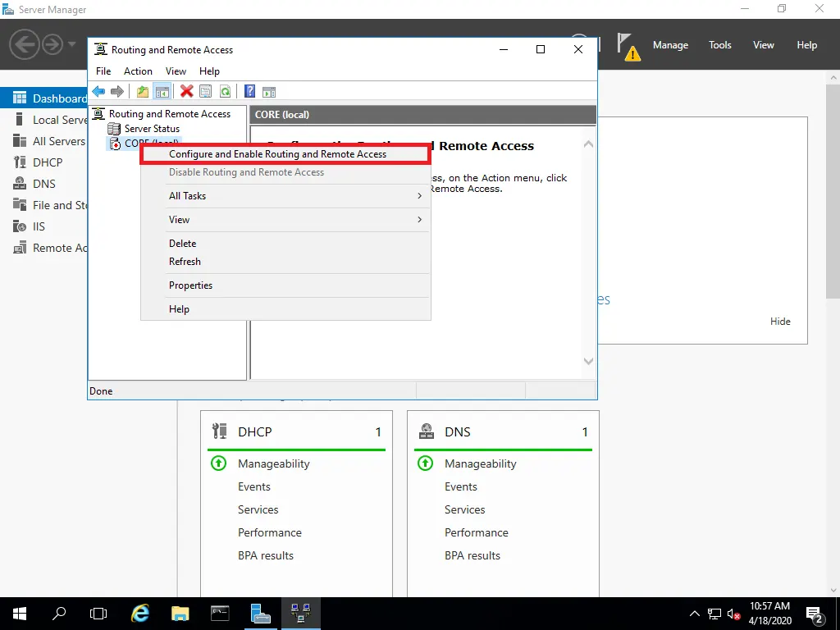
Task: Choose Configure and Enable Routing and Remote Access
Action: pos(285,154)
